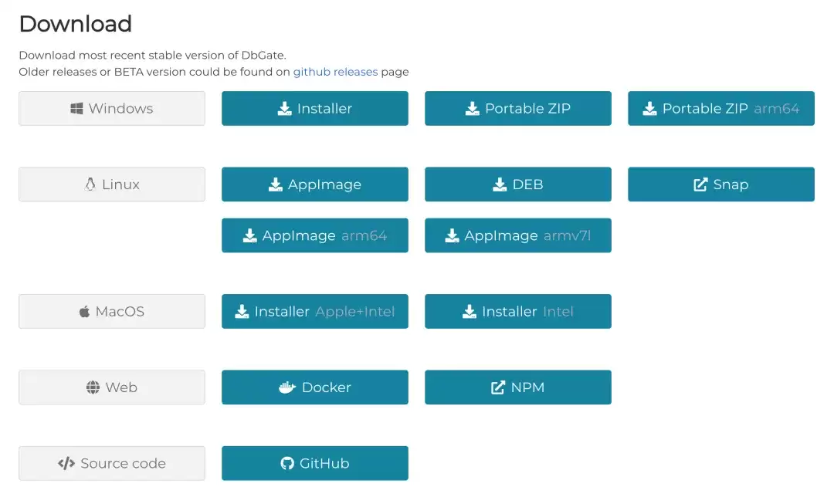Image resolution: width=834 pixels, height=504 pixels.
Task: Open the GitHub source repository
Action: (315, 464)
